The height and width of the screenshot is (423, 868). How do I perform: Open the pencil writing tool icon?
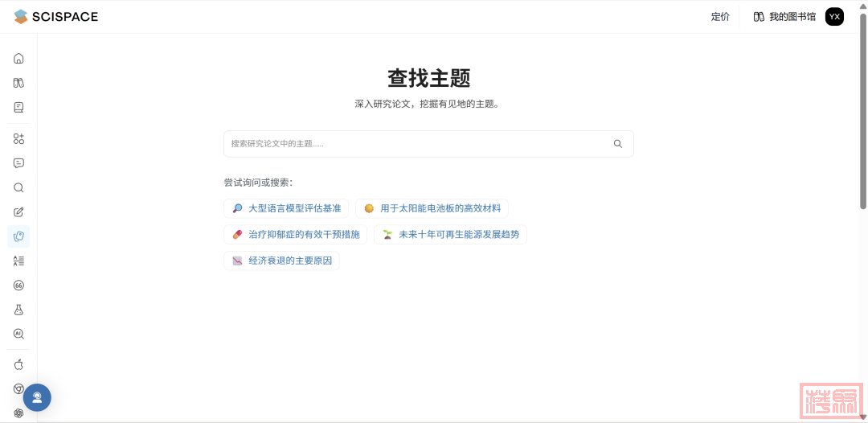[18, 212]
